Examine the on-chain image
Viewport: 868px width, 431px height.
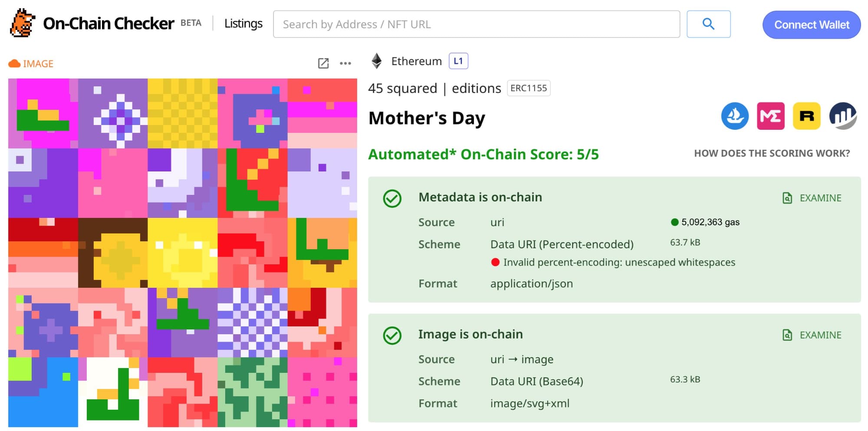(812, 335)
